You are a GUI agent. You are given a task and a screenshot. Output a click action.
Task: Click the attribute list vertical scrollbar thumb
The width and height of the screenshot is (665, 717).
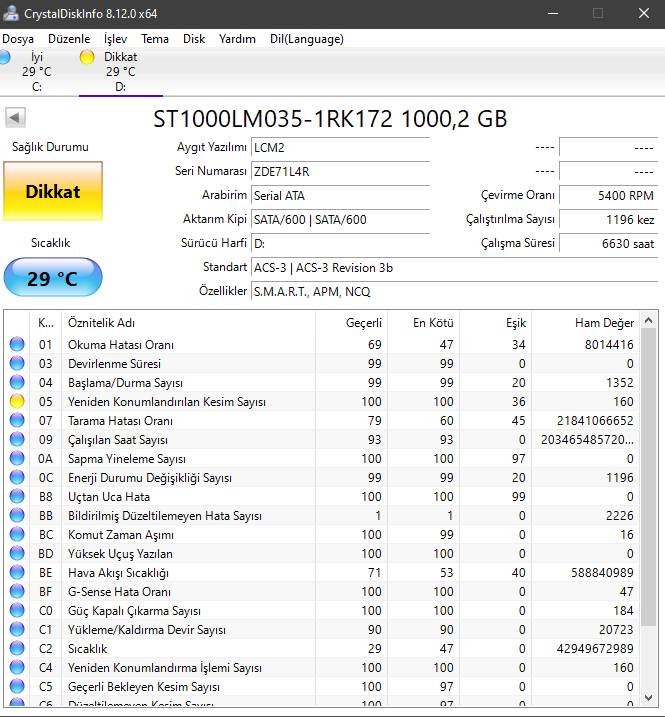(x=648, y=477)
